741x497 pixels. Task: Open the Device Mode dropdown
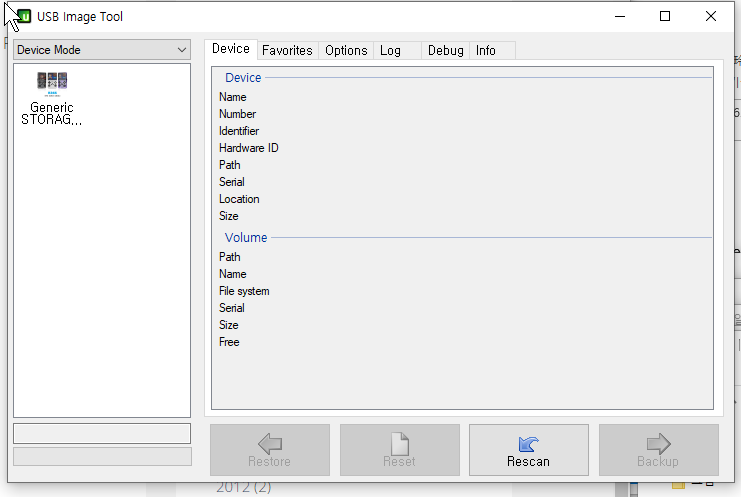[102, 50]
